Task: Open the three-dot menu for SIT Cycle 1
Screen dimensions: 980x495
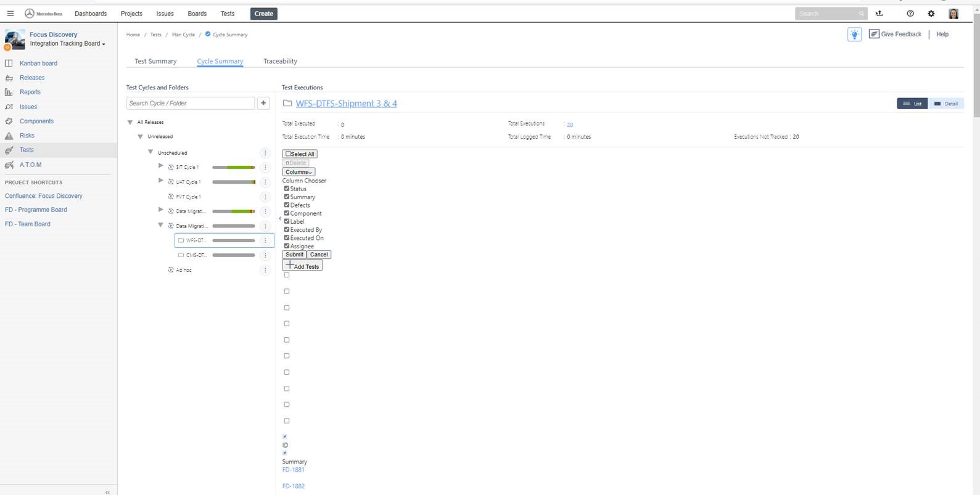Action: click(x=265, y=167)
